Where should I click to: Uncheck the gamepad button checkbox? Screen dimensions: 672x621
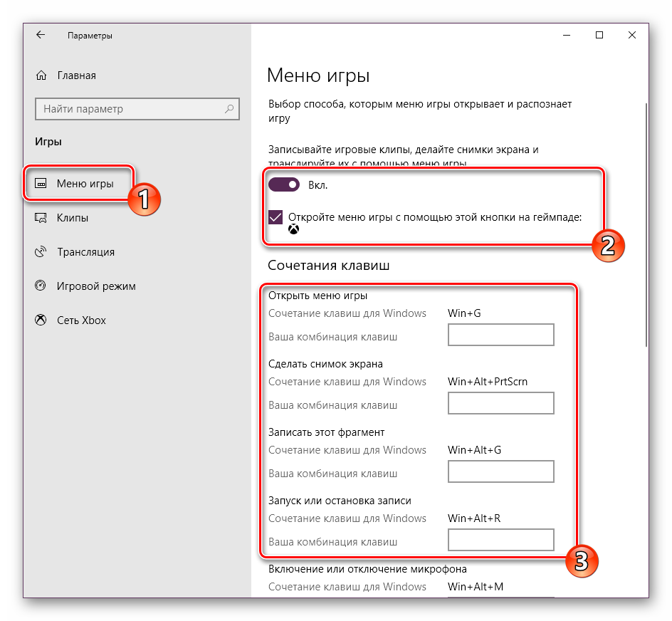pyautogui.click(x=275, y=217)
